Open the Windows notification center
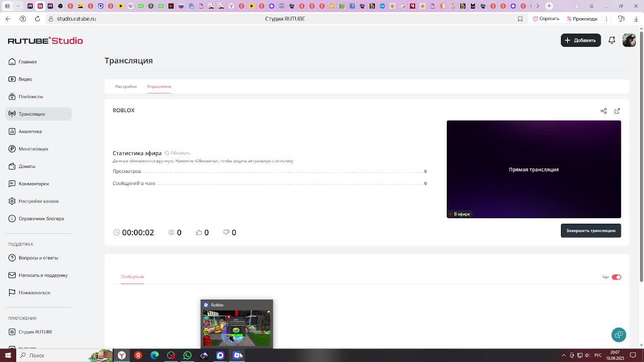Viewport: 644px width, 362px height. coord(633,355)
